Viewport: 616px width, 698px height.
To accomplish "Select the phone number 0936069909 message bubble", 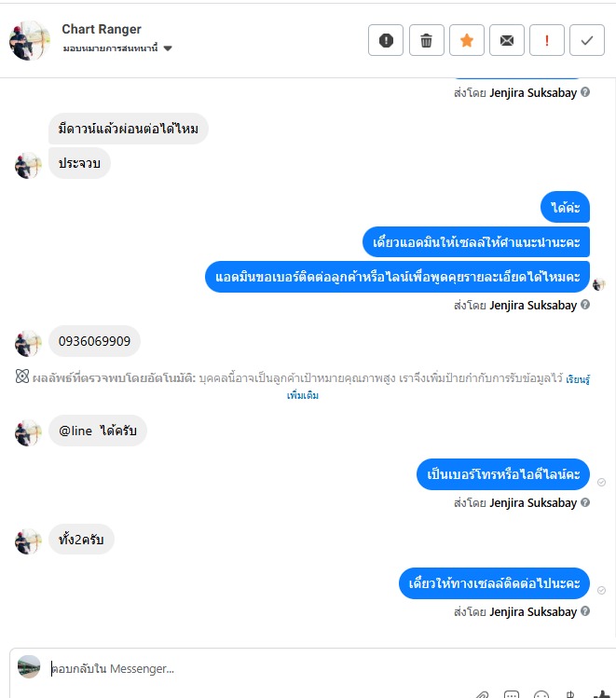I will (94, 341).
